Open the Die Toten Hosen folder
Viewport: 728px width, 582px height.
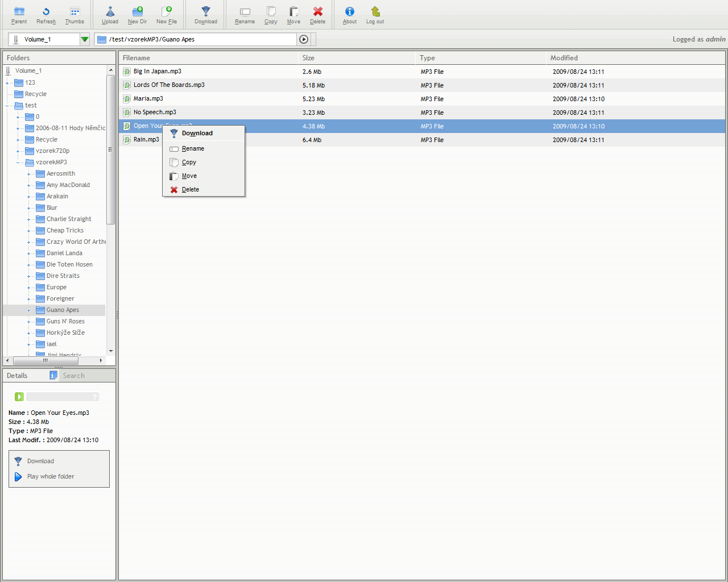(69, 264)
